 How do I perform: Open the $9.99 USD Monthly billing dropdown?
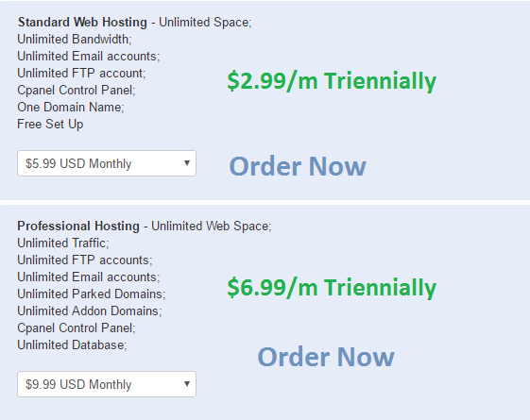pyautogui.click(x=107, y=384)
